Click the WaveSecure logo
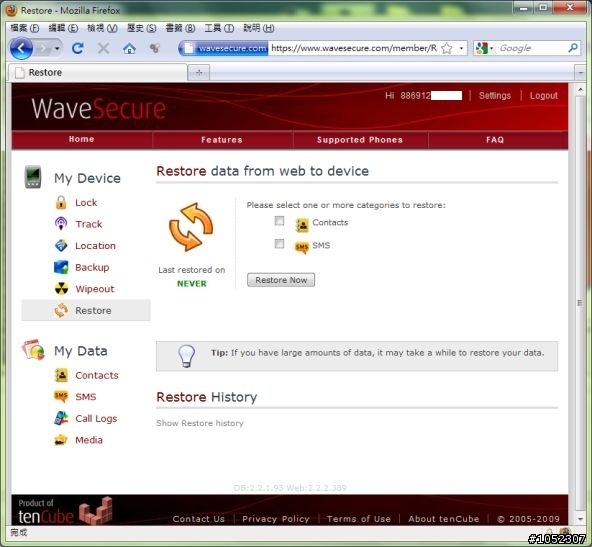 99,108
